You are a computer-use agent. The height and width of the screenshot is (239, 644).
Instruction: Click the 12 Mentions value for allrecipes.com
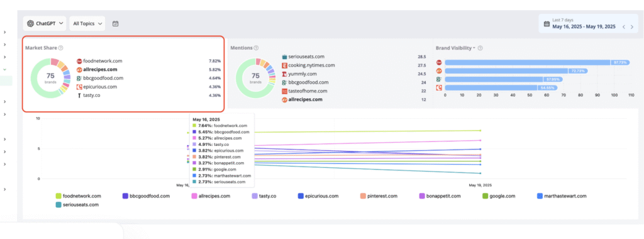coord(423,99)
